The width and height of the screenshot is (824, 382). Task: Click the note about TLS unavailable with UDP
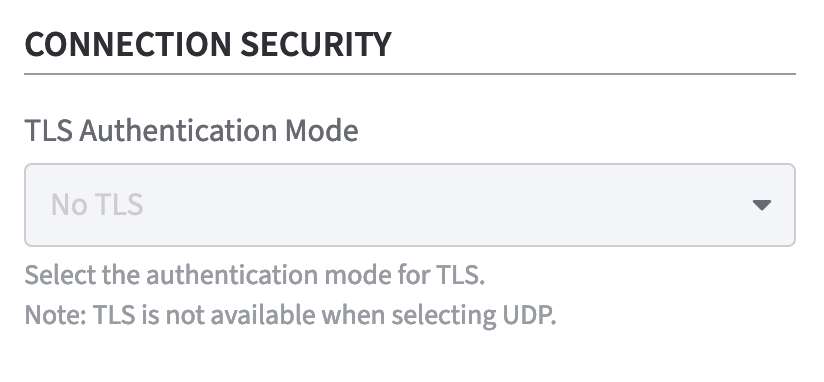[290, 315]
